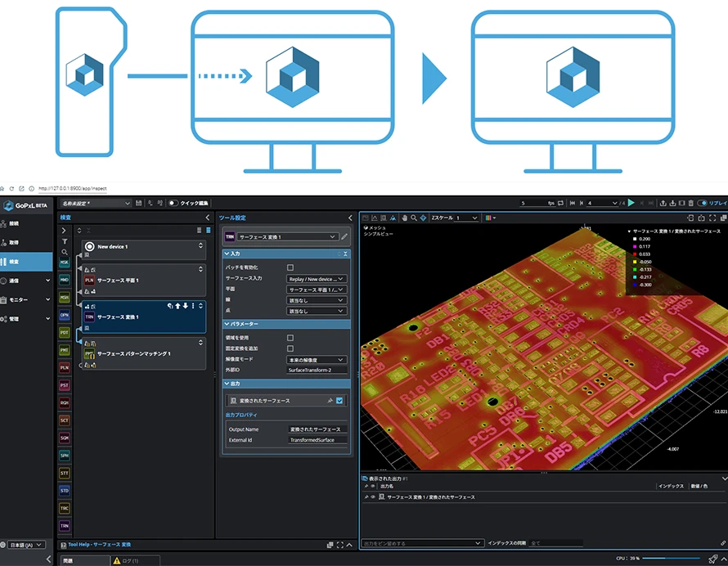The height and width of the screenshot is (566, 728).
Task: Open the 解像度モード dropdown
Action: tap(317, 360)
